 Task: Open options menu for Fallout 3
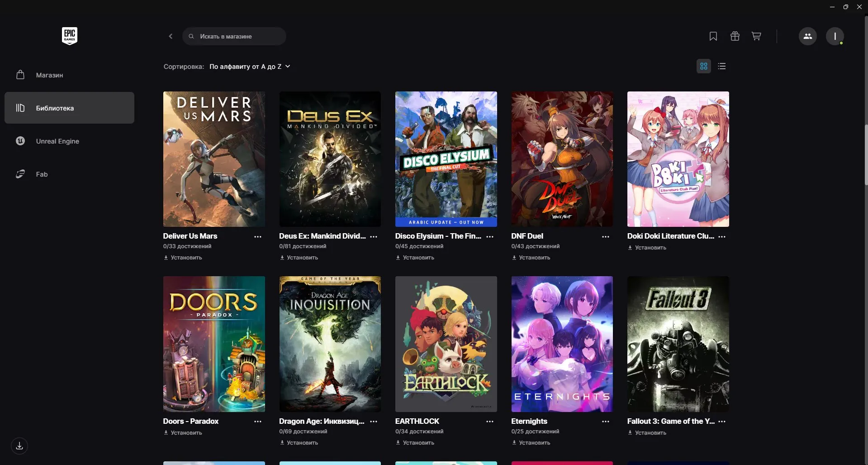point(722,422)
